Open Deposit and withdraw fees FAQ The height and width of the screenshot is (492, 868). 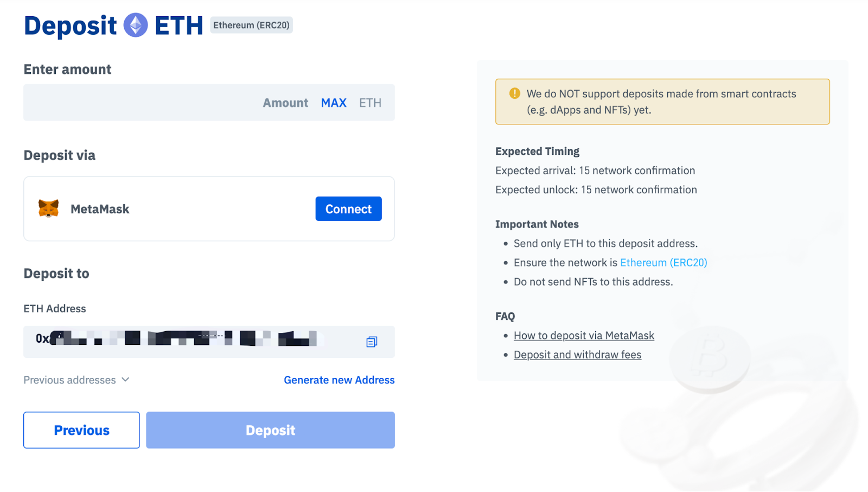[x=577, y=355]
